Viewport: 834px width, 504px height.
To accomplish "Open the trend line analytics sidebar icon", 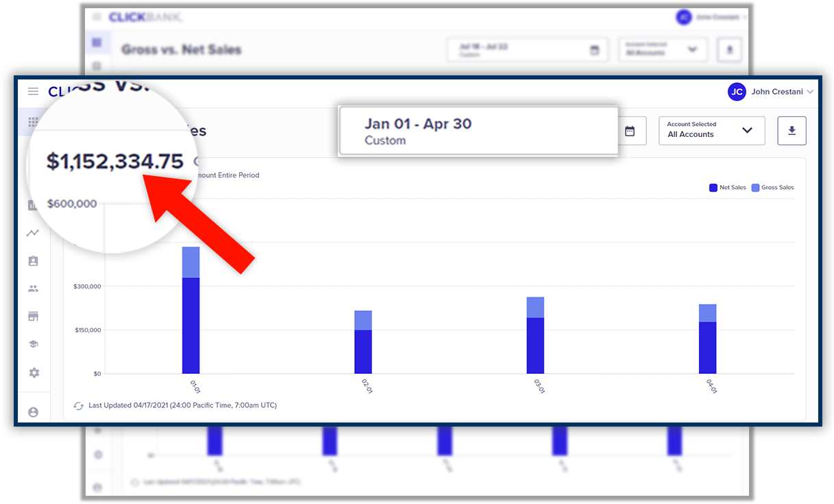I will point(33,233).
